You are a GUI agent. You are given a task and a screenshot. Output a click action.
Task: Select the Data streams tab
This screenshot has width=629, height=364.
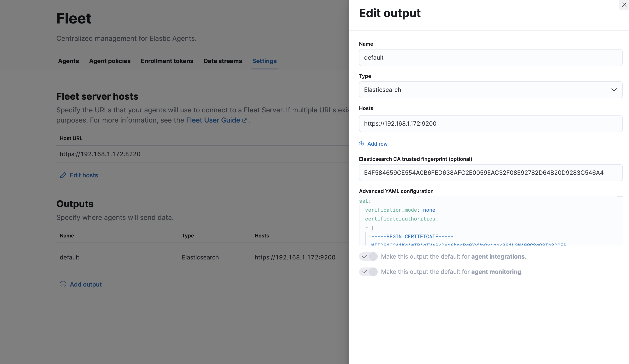point(223,61)
